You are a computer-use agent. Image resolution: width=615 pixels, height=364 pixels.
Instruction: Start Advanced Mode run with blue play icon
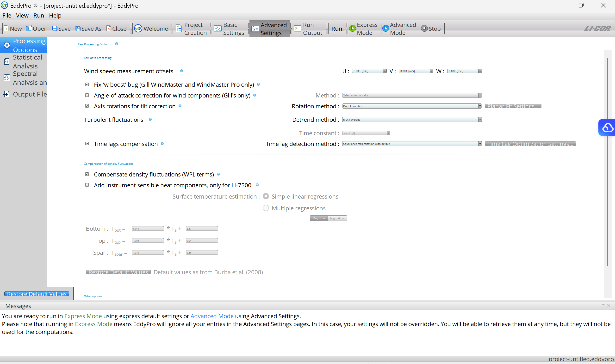385,29
